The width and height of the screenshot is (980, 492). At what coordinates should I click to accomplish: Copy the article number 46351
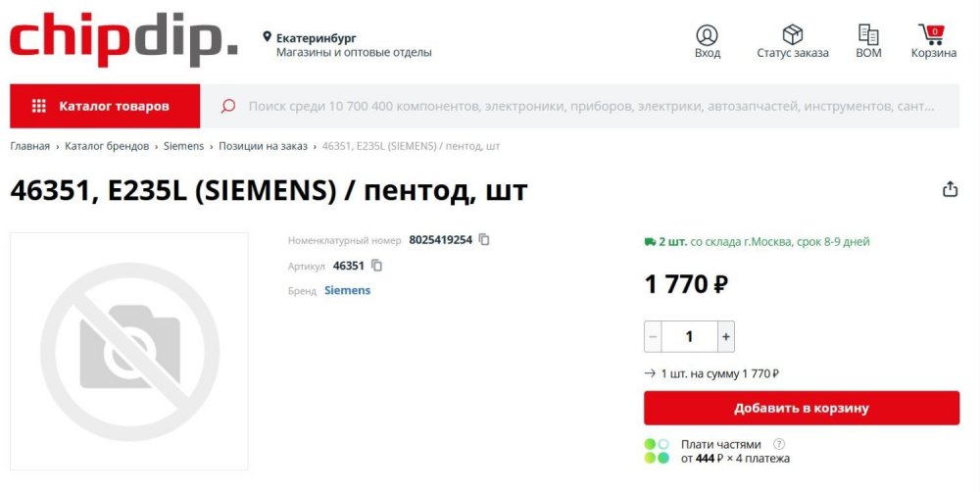[x=377, y=266]
